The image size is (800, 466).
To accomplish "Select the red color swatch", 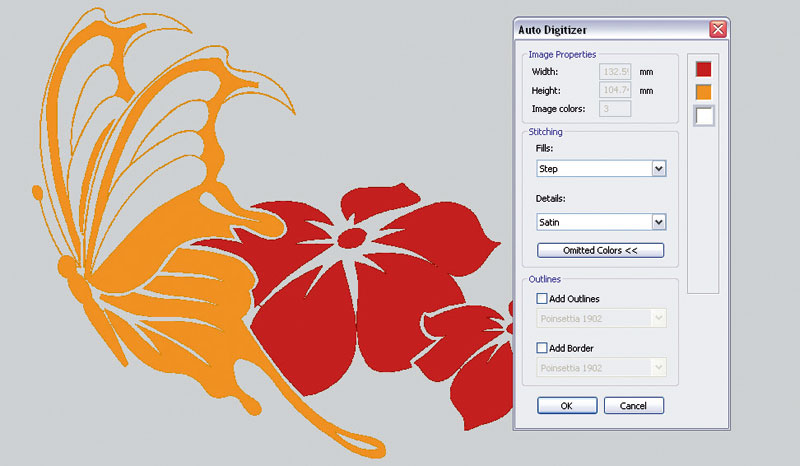I will (x=704, y=69).
